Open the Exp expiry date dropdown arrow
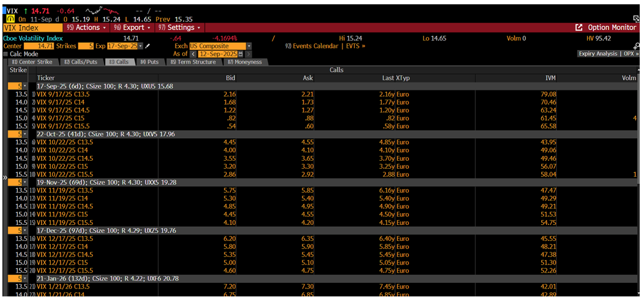644x297 pixels. (x=141, y=46)
